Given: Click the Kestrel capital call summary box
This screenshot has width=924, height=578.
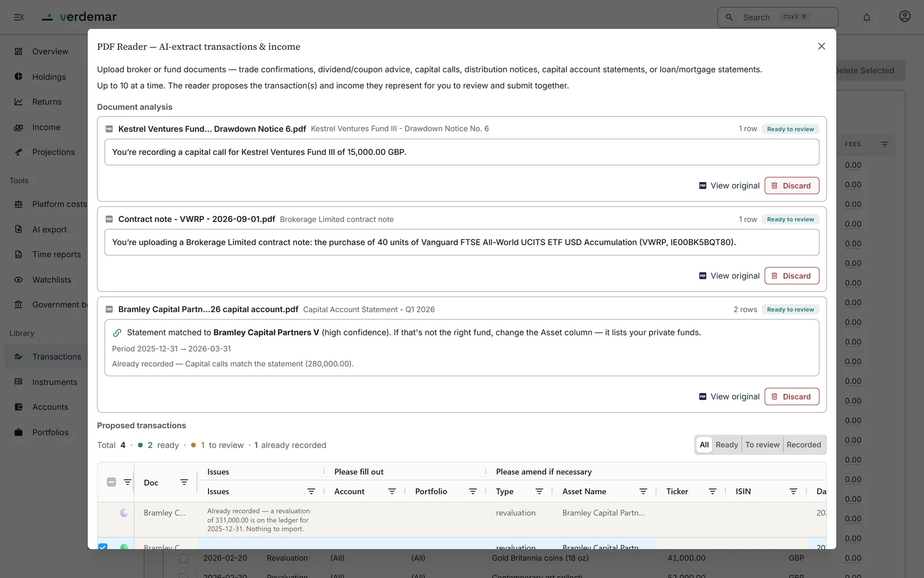Looking at the screenshot, I should [x=461, y=152].
